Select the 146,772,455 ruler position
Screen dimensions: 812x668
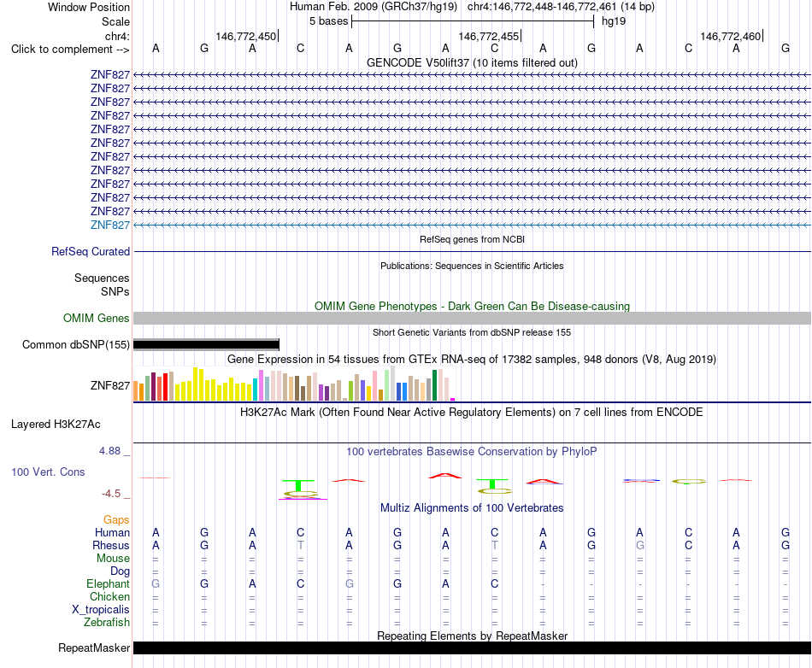pyautogui.click(x=488, y=36)
